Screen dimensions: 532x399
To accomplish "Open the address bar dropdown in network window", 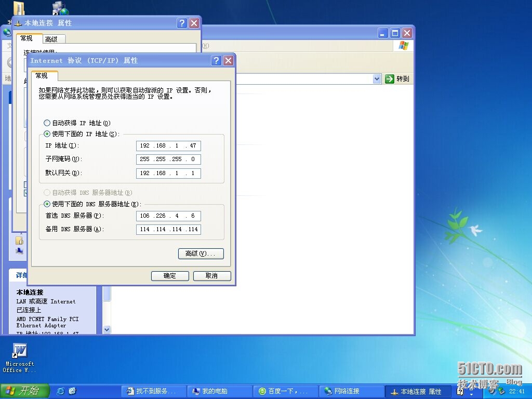I will point(377,79).
